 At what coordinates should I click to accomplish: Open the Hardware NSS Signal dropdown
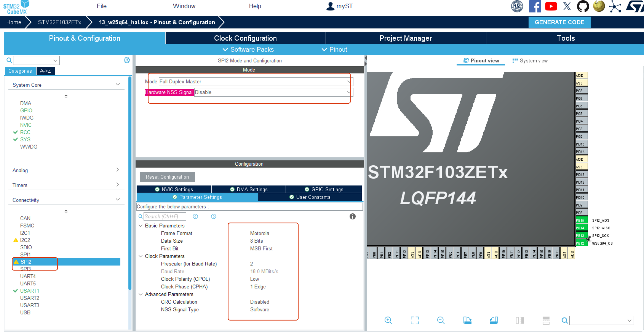click(349, 92)
